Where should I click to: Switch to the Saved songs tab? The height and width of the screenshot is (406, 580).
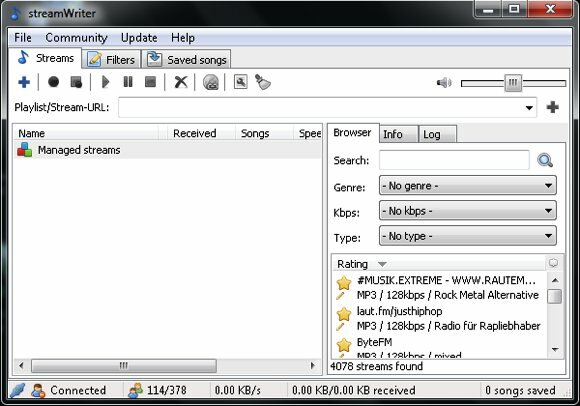pyautogui.click(x=186, y=59)
